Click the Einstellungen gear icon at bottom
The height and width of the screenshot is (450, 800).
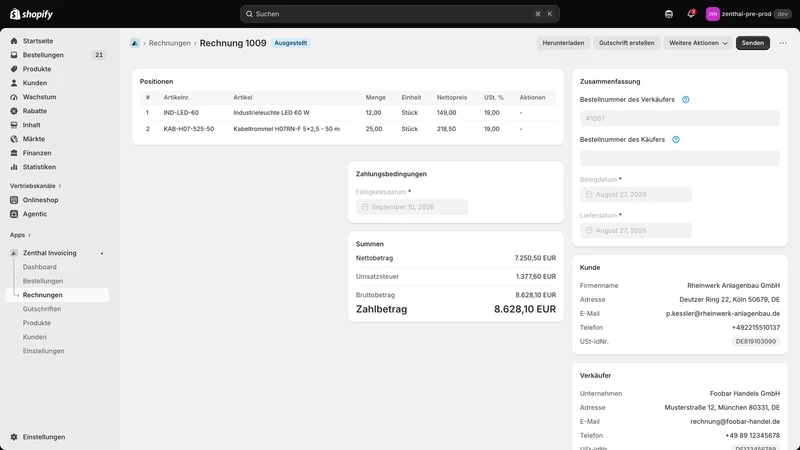(x=14, y=437)
